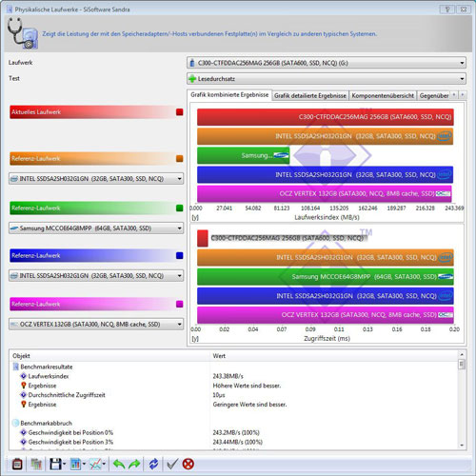The image size is (476, 476).
Task: Open the bar chart icon's dropdown arrow
Action: (x=84, y=465)
